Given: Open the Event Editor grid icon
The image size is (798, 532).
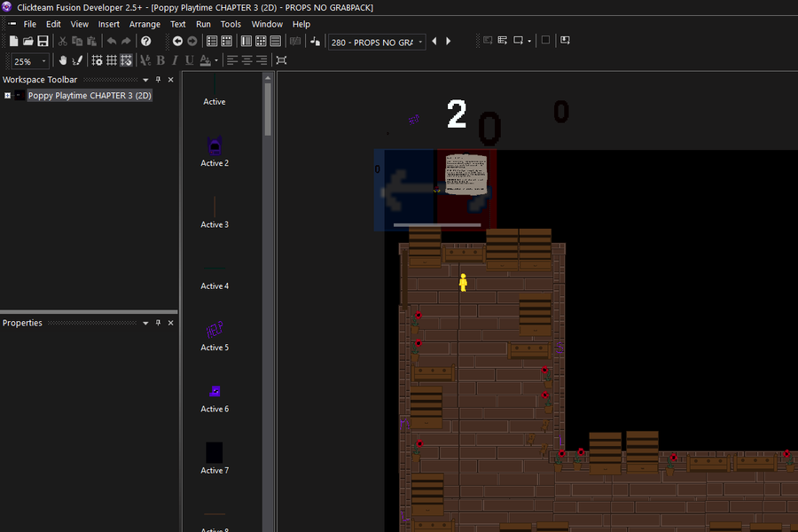Looking at the screenshot, I should tap(261, 42).
